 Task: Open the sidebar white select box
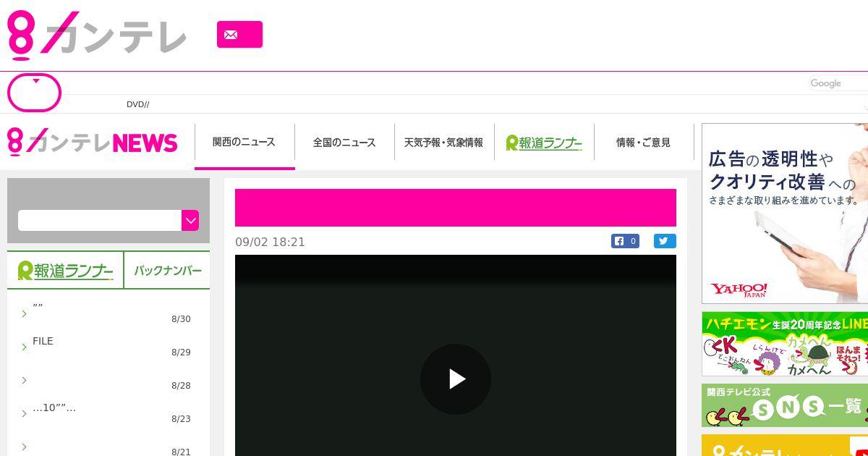[100, 221]
